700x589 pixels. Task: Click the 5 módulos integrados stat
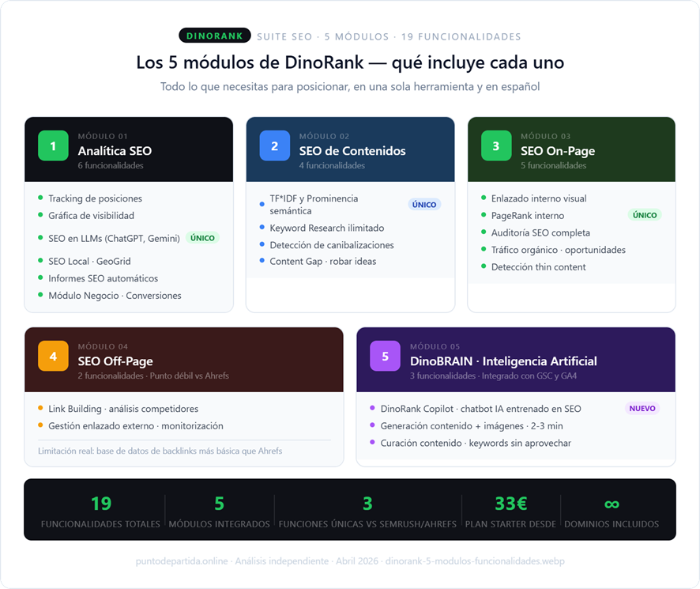coord(219,511)
